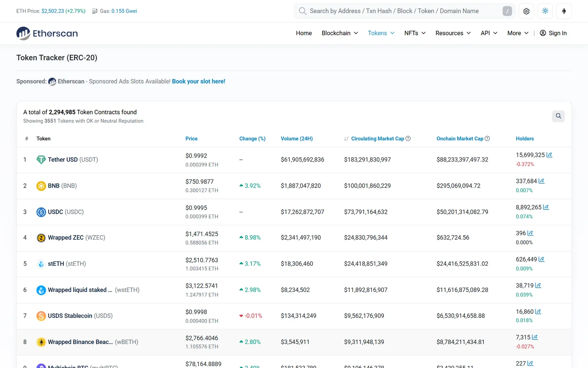
Task: Go to the Home menu item
Action: (304, 33)
